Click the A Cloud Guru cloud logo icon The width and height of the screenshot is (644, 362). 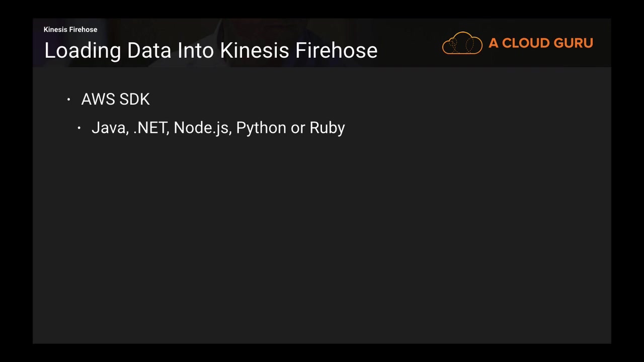(x=462, y=43)
